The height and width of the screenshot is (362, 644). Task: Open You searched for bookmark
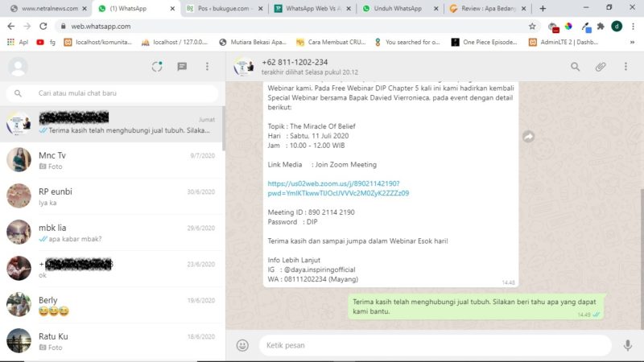tap(407, 42)
